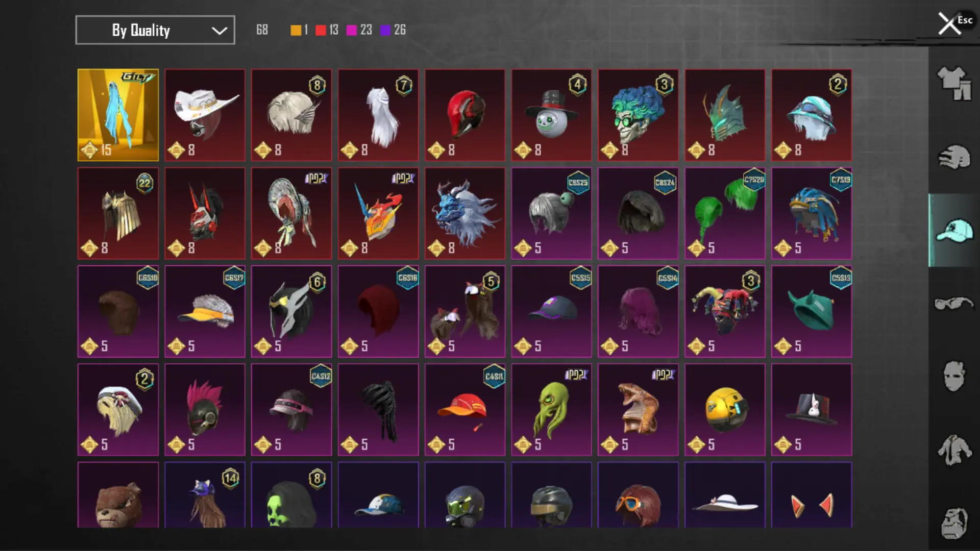Select the blue dragon headgear item
Viewport: 980px width, 551px height.
465,213
